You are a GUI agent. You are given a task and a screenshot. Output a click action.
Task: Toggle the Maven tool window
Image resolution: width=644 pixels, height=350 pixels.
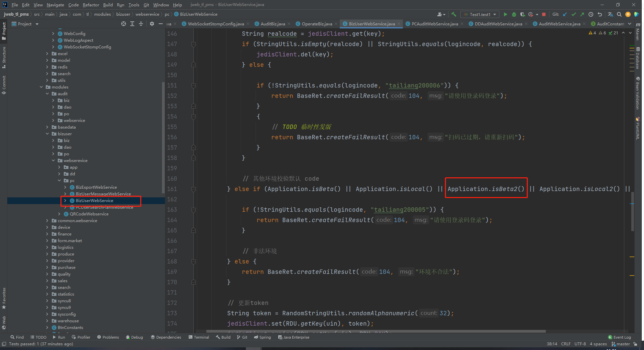tap(638, 32)
